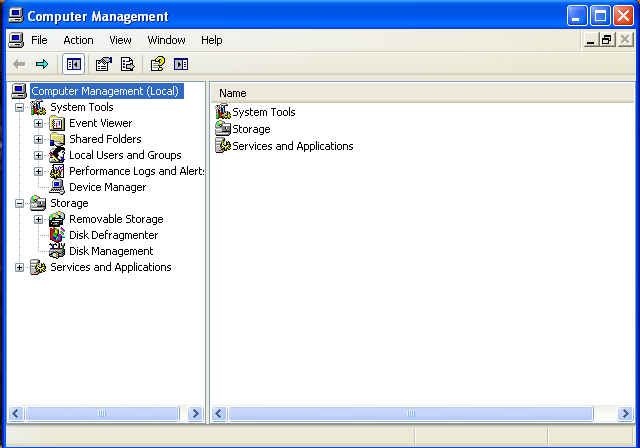Open the Action menu
The height and width of the screenshot is (448, 640).
[78, 40]
